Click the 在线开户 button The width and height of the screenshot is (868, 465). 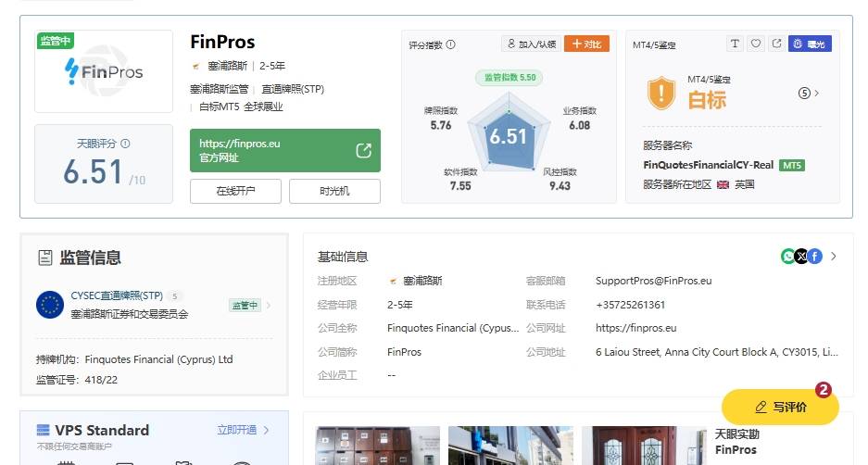pos(235,191)
